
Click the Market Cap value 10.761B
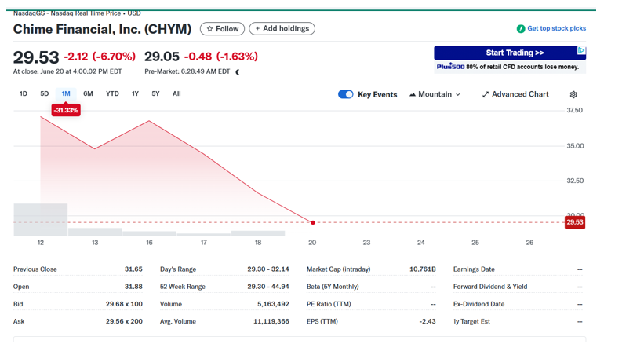coord(423,269)
